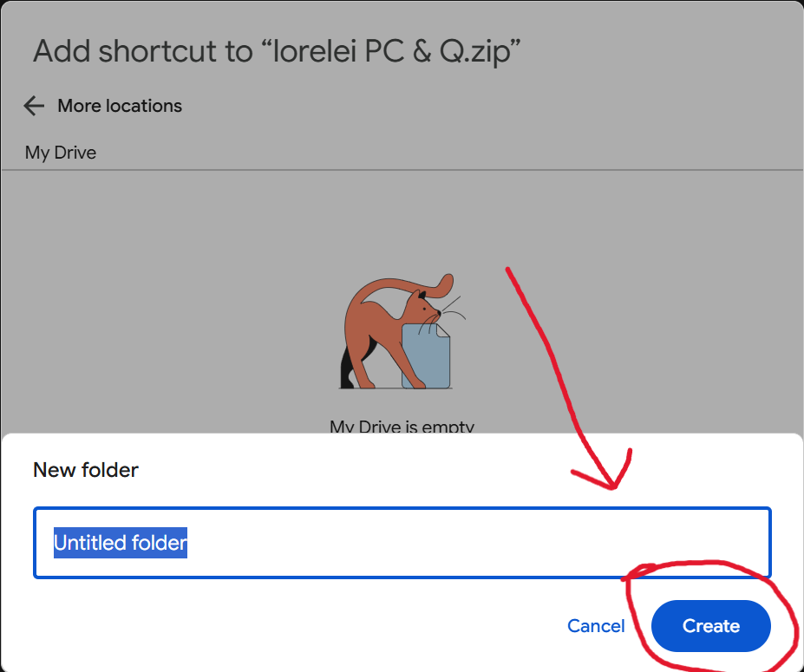
Task: Click the Add shortcut dialog title
Action: (277, 52)
